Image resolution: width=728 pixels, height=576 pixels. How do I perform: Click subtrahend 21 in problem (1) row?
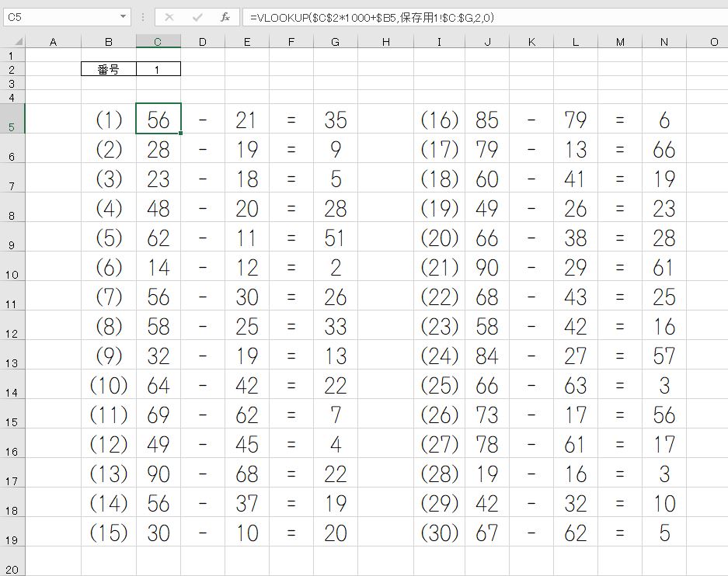pyautogui.click(x=246, y=120)
